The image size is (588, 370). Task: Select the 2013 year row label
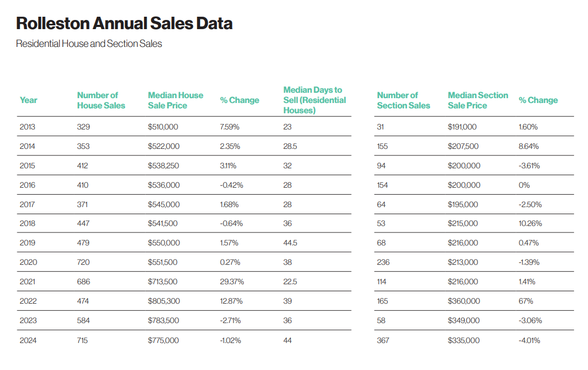click(x=27, y=127)
